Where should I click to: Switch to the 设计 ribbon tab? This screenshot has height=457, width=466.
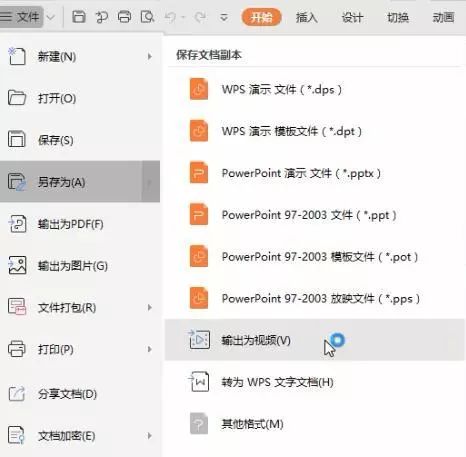[352, 17]
